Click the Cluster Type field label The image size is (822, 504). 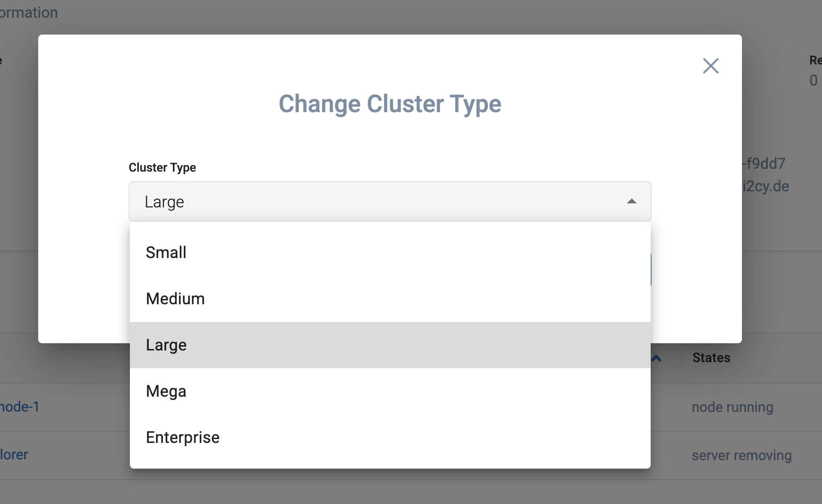click(x=162, y=167)
